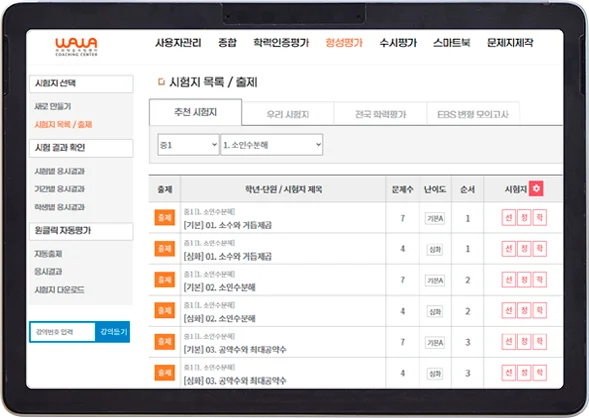The width and height of the screenshot is (589, 418).
Task: Click the red gear settings icon beside 시험지 header
Action: (x=536, y=189)
